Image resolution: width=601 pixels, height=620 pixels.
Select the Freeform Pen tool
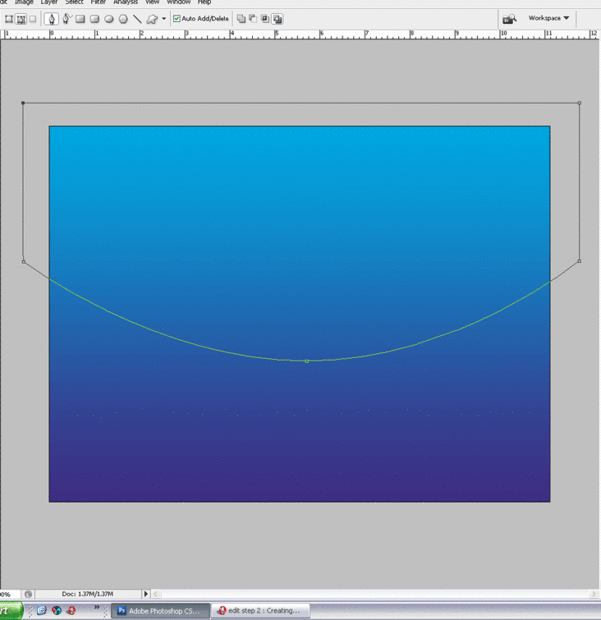click(66, 19)
